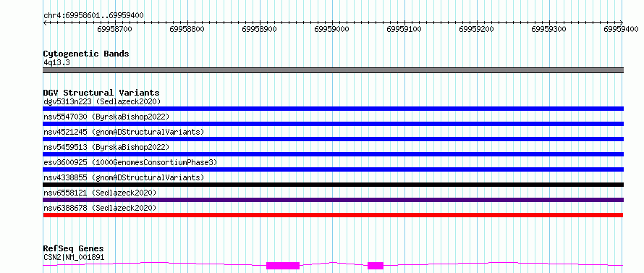Select the gray 4q13.3 cytogenetic band bar

pos(334,70)
